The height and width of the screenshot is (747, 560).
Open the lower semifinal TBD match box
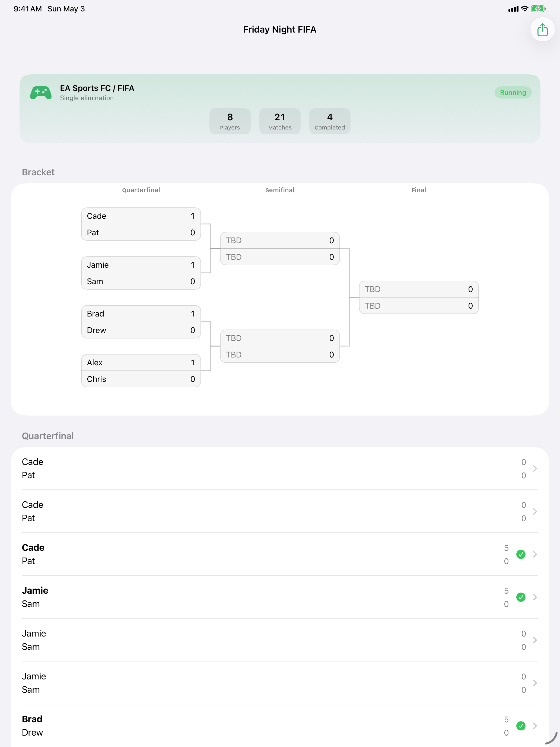click(x=280, y=346)
